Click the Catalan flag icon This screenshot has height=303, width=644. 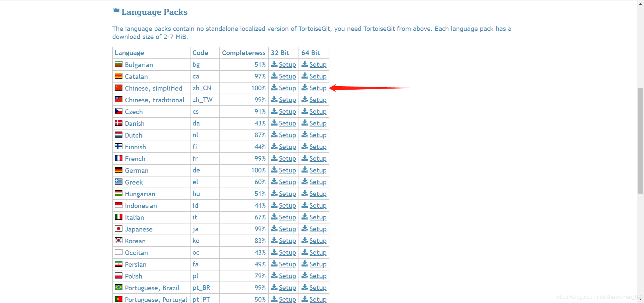point(118,76)
